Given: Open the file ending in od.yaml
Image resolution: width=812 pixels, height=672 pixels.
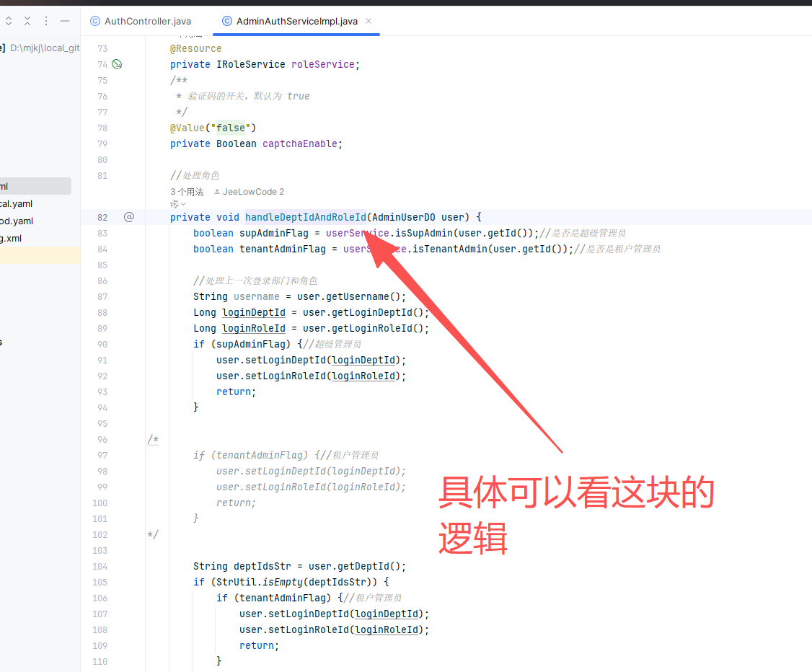Looking at the screenshot, I should (x=16, y=221).
